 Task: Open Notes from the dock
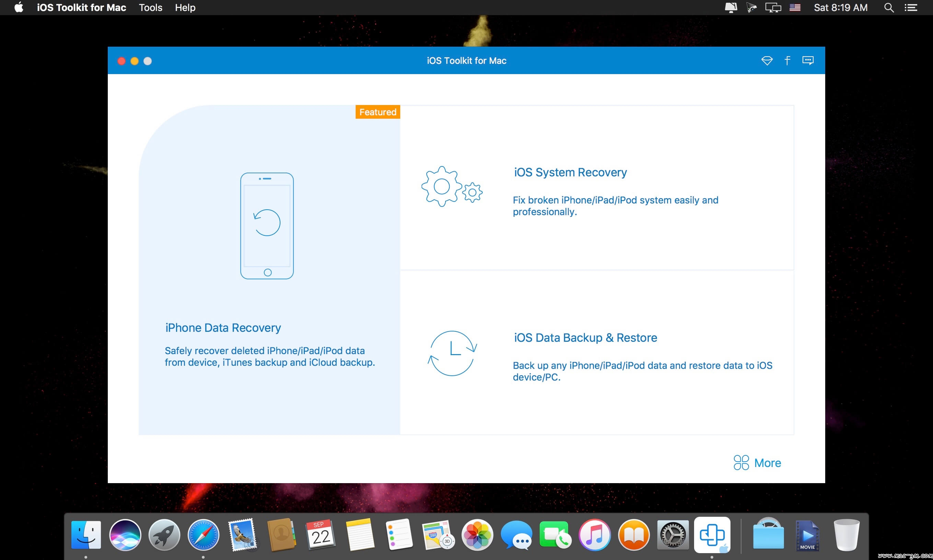[360, 535]
